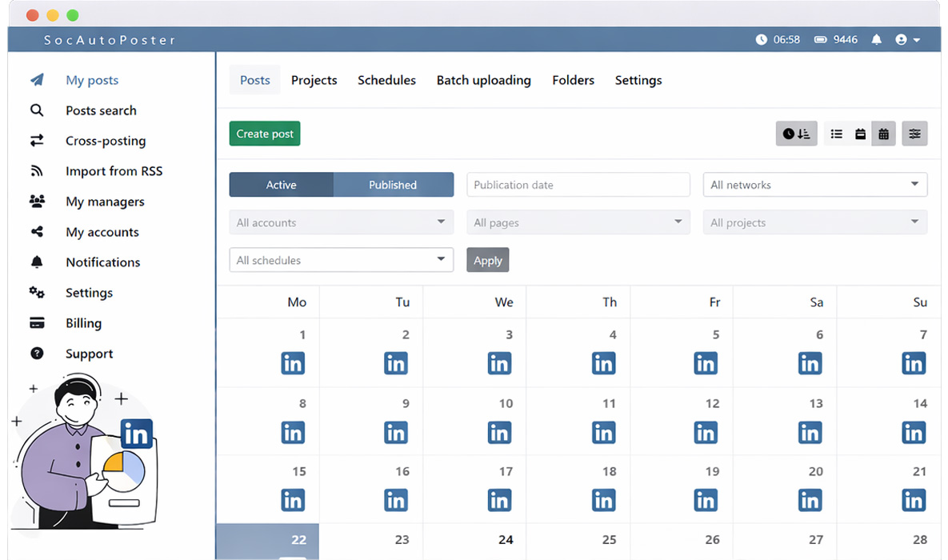Image resolution: width=948 pixels, height=560 pixels.
Task: Click the Billing credit card icon
Action: pyautogui.click(x=37, y=323)
